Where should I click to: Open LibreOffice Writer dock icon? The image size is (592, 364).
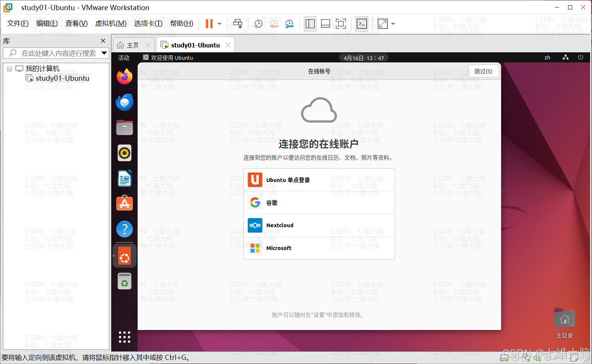coord(125,178)
